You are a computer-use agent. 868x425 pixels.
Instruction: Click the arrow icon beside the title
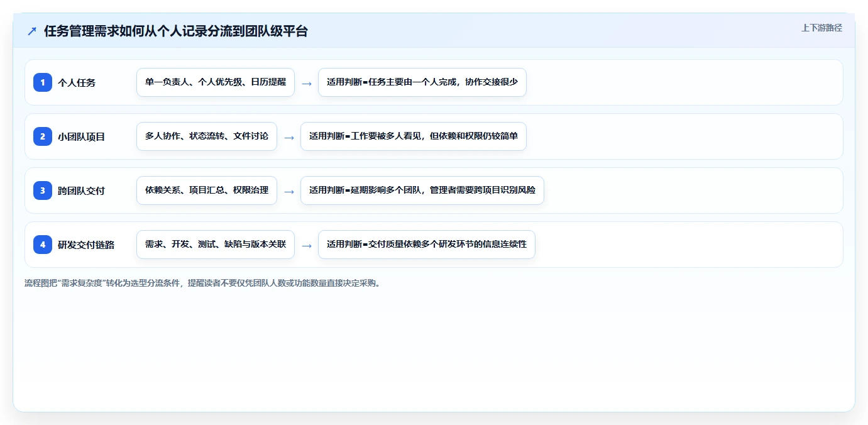[x=32, y=31]
